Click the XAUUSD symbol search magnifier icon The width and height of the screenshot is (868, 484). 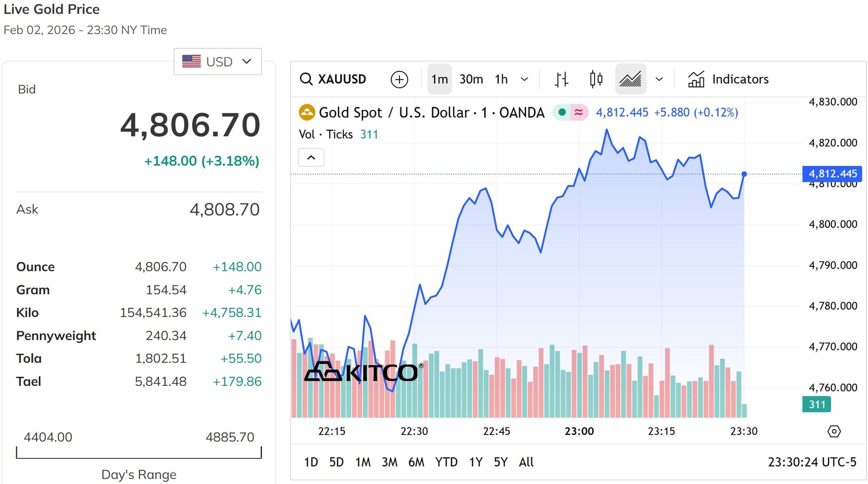pos(306,79)
